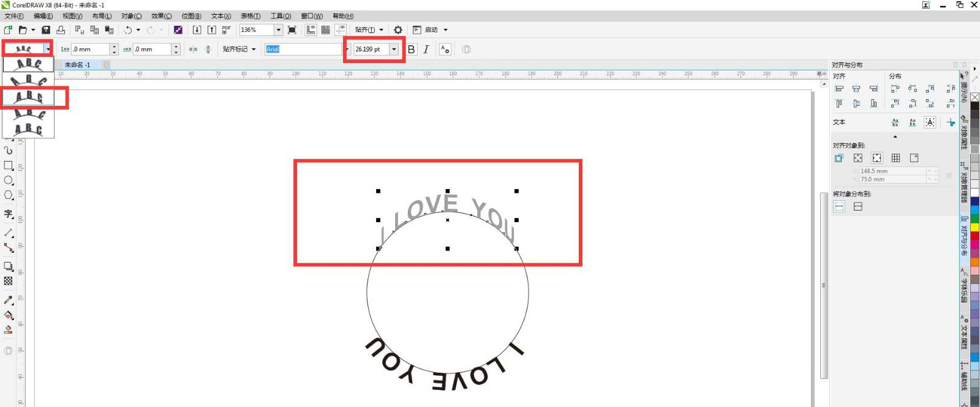Pick the Text tool (字)
The width and height of the screenshot is (980, 407).
[x=9, y=214]
